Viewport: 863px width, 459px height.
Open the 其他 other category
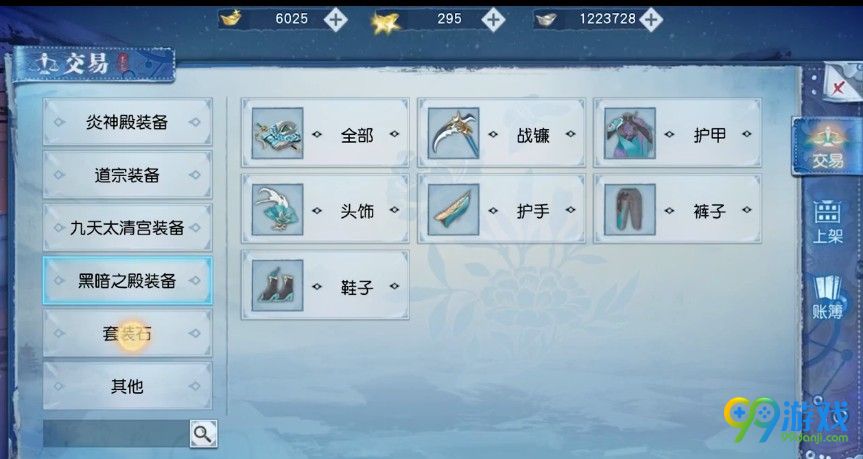click(x=127, y=386)
